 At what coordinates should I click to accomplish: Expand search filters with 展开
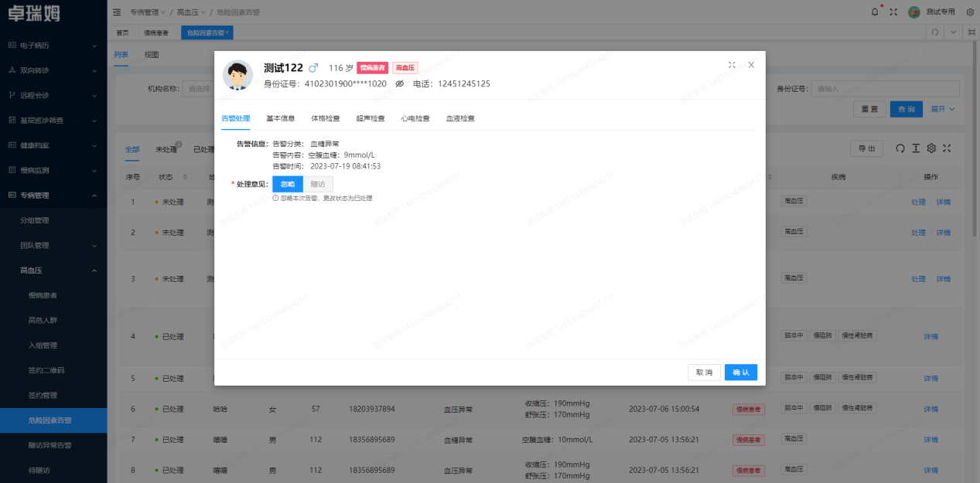tap(942, 109)
